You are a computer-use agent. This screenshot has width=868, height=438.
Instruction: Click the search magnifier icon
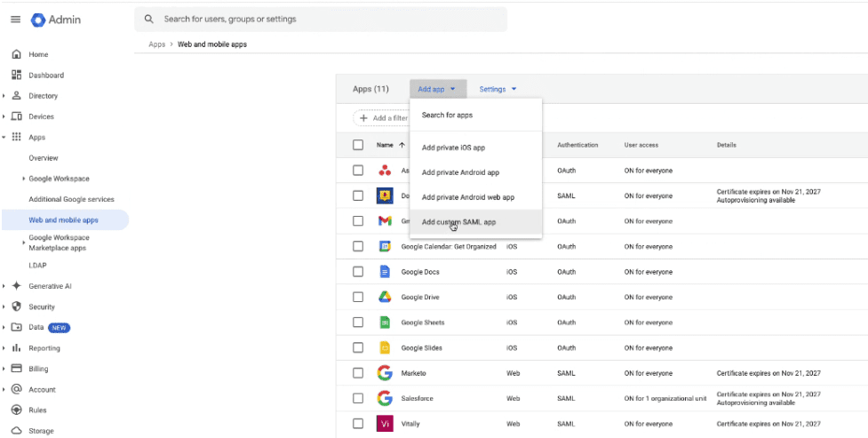click(x=148, y=19)
